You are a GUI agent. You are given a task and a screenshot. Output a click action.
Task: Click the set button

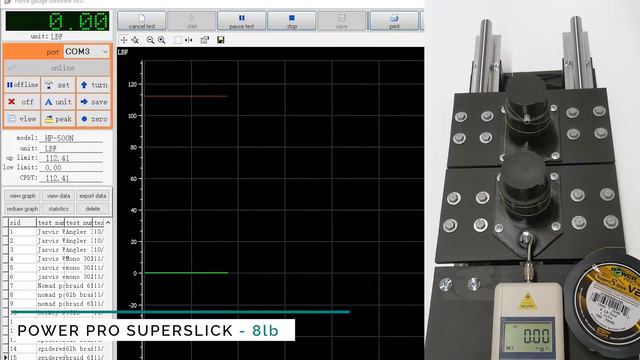(x=58, y=85)
